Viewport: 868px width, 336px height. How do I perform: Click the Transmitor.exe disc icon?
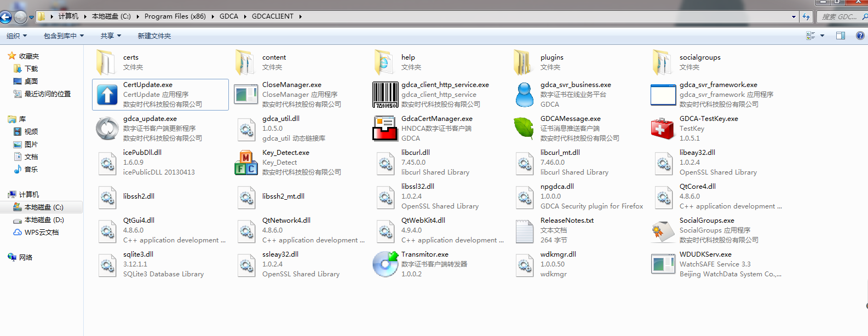pos(386,264)
